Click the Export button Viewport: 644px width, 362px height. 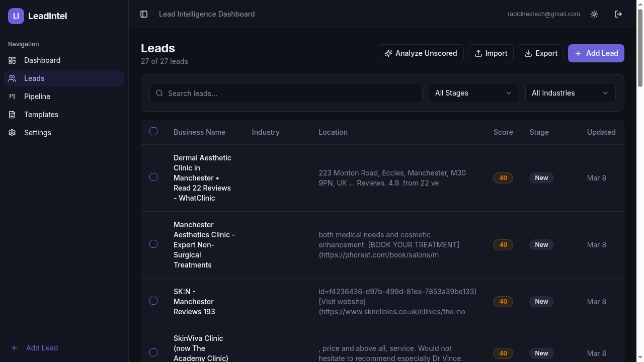tap(541, 53)
